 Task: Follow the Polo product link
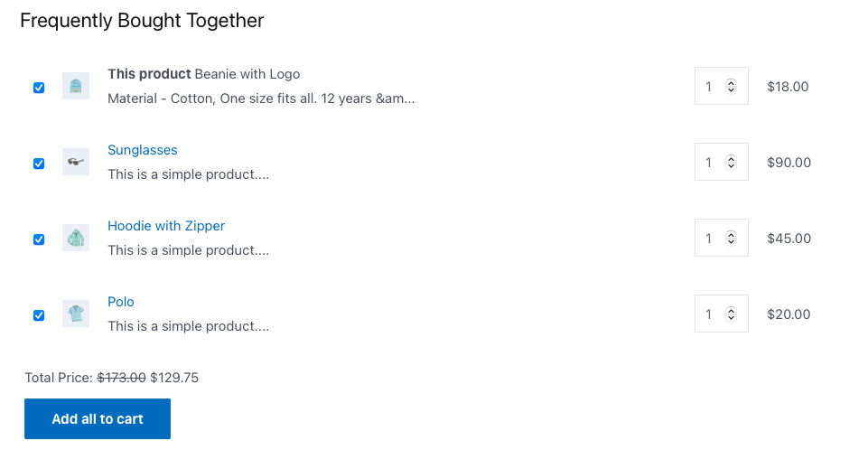click(121, 302)
